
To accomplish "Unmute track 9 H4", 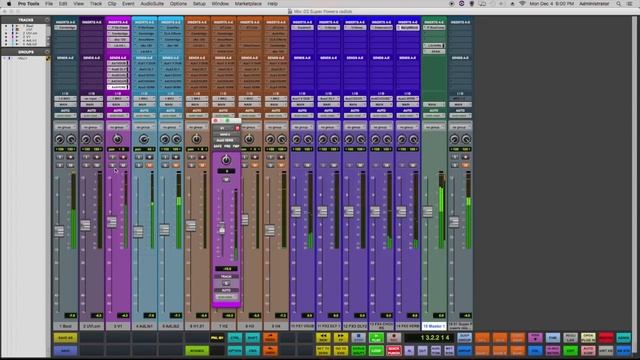I will 281,165.
